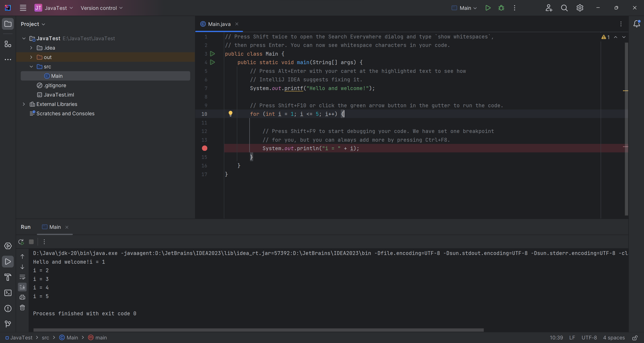Open the Notifications bell

(636, 24)
